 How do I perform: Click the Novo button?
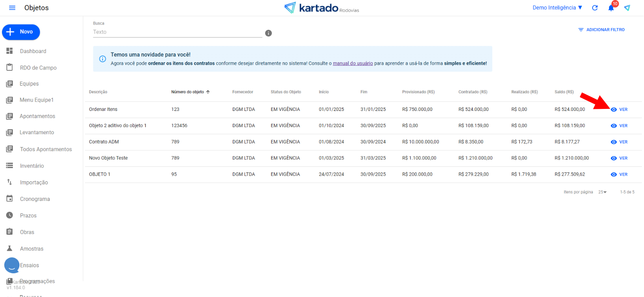21,32
